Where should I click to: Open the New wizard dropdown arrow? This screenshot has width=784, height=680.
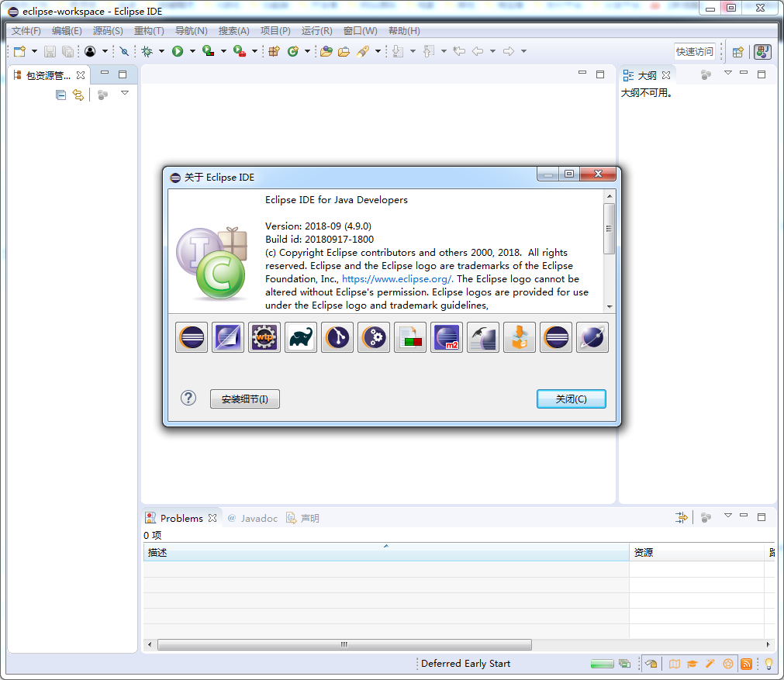pos(34,51)
